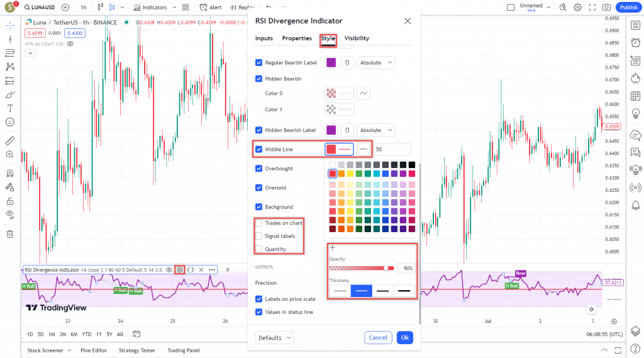Hide RSI indicator with eye icon
Viewport: 644px width, 358px height.
tap(169, 270)
